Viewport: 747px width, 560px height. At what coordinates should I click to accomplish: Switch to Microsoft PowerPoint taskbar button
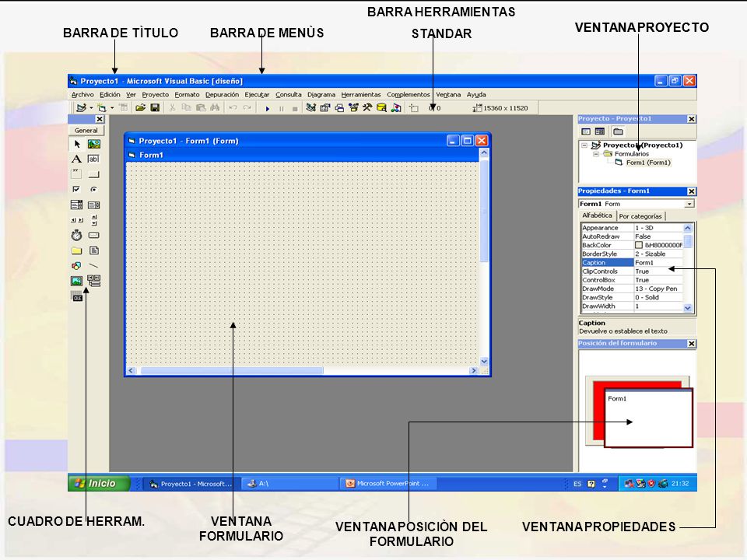389,483
